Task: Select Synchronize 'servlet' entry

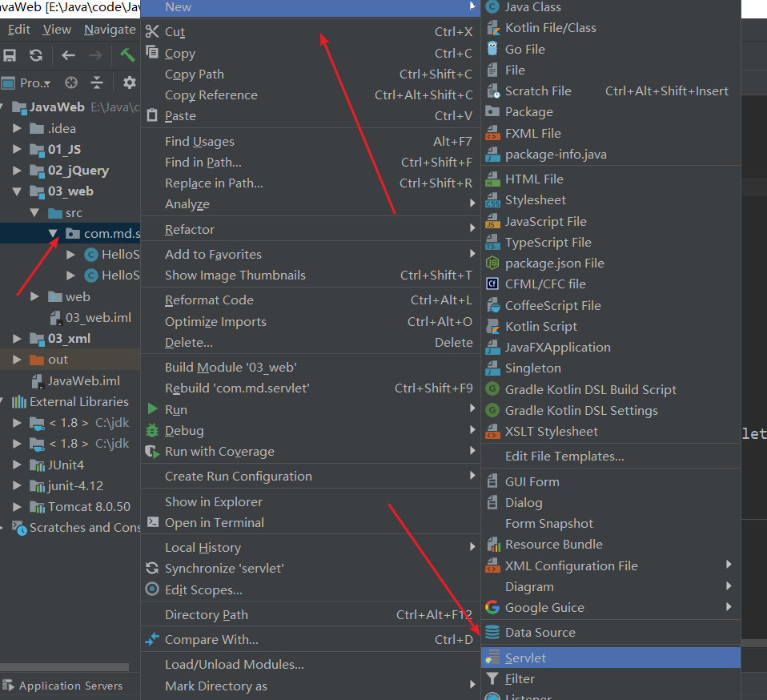Action: point(311,568)
